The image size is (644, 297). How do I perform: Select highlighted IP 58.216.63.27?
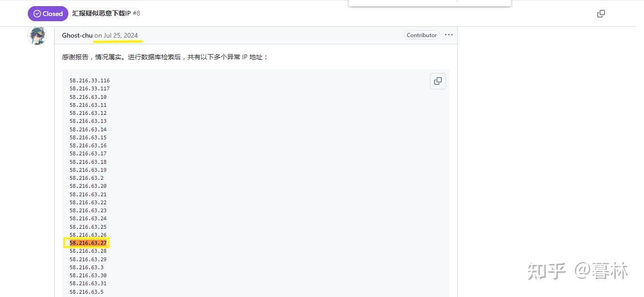tap(88, 243)
